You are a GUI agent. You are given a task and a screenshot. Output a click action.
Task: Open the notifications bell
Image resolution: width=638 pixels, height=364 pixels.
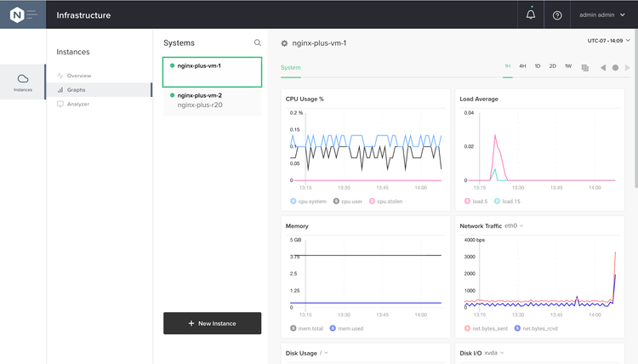(531, 14)
